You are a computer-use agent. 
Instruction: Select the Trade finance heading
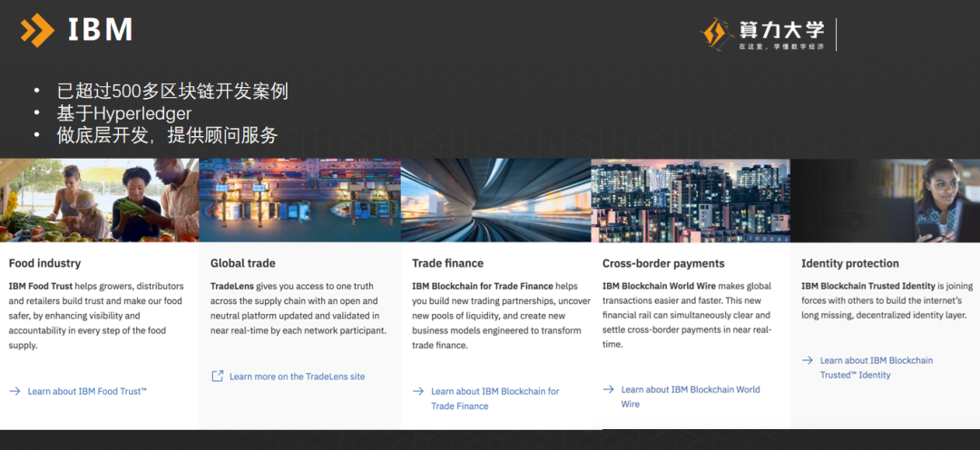(448, 263)
